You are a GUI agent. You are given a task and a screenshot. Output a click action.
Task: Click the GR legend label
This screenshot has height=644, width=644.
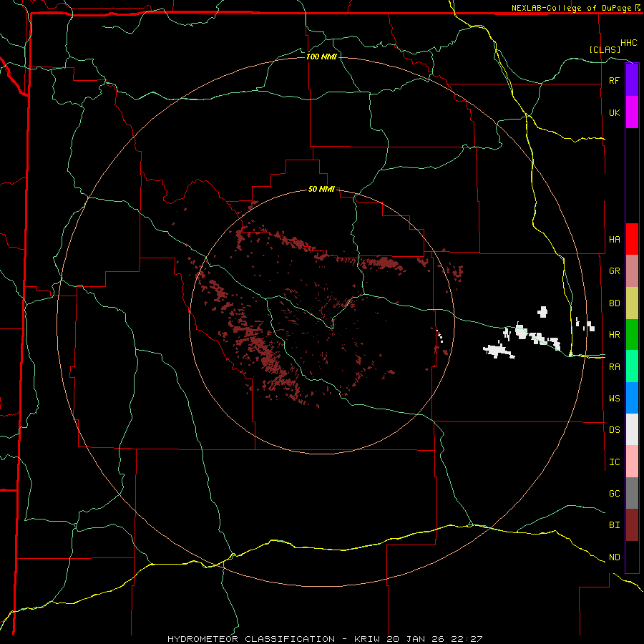[614, 271]
